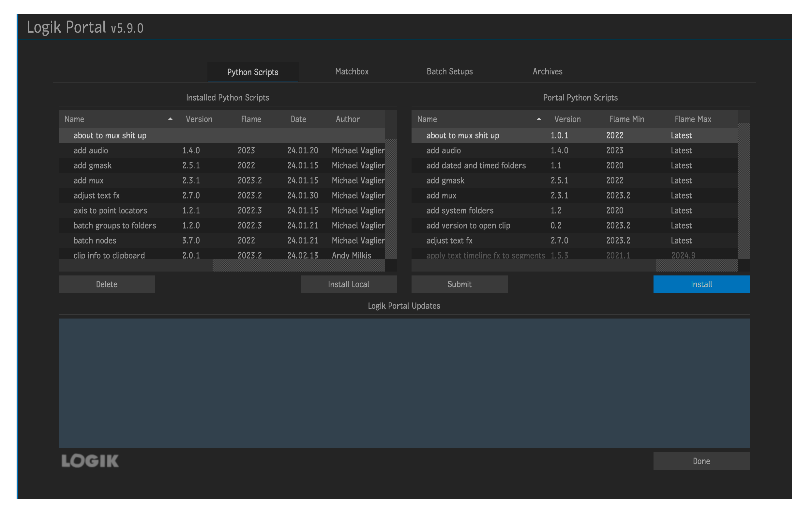
Task: Select installed script batch nodes
Action: click(95, 241)
